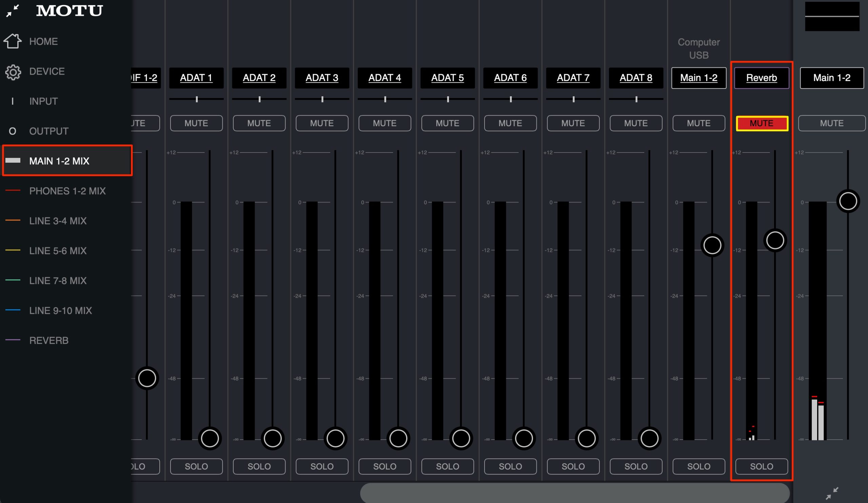Select MAIN 1-2 MIX in sidebar
This screenshot has width=868, height=503.
click(67, 161)
